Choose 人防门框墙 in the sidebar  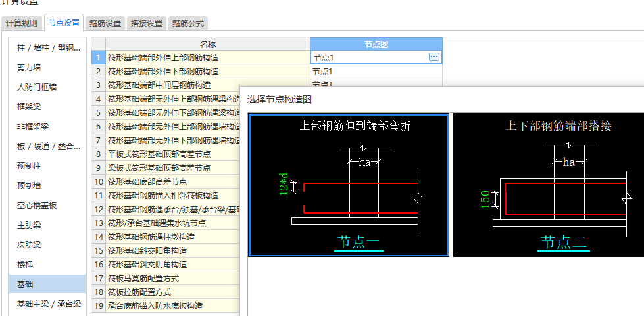coord(48,87)
